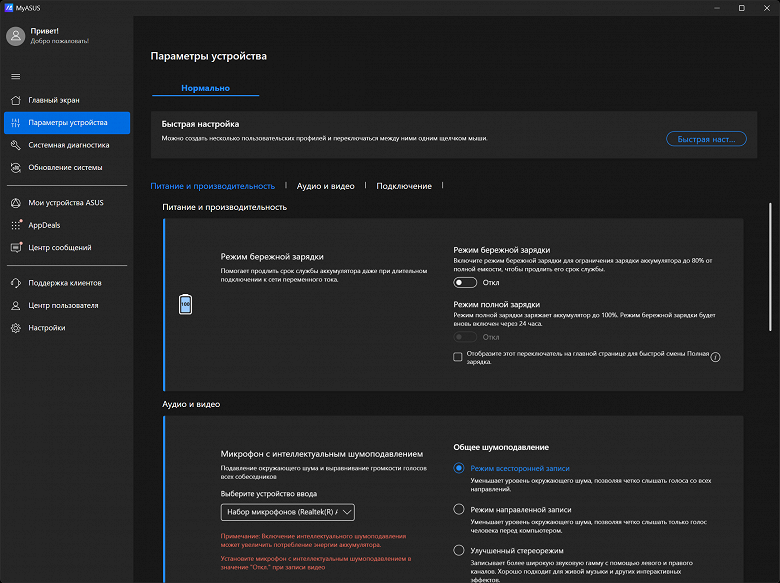Open AppDeals section
Image resolution: width=780 pixels, height=583 pixels.
(67, 225)
